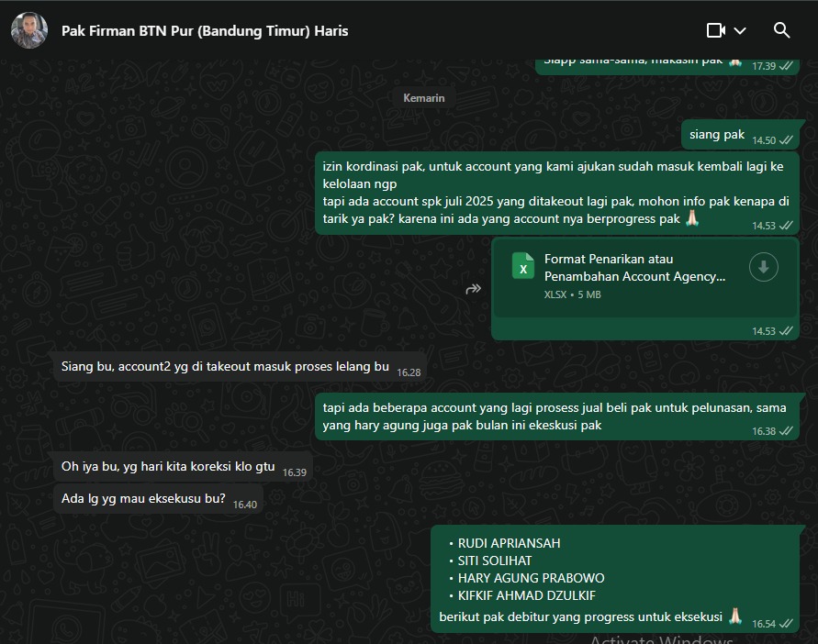Expand the call options chevron
818x644 pixels.
pyautogui.click(x=740, y=30)
